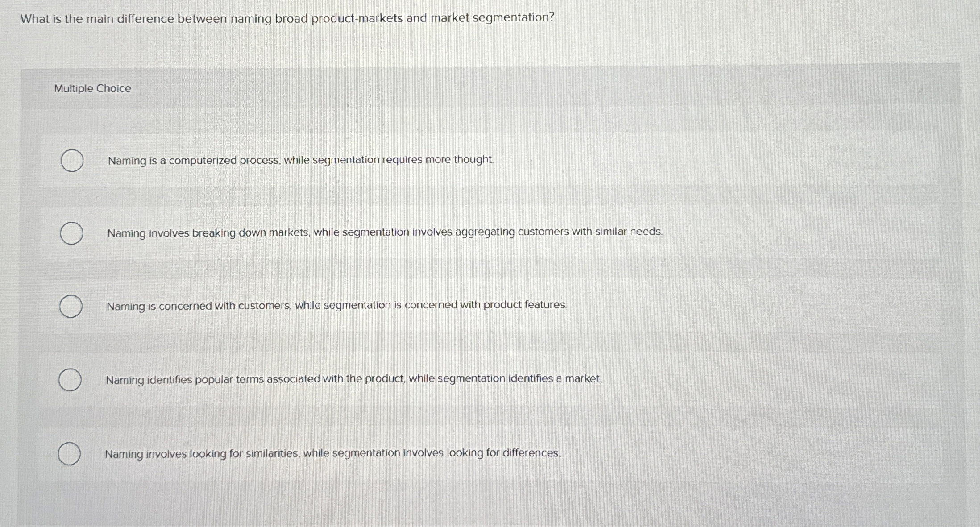The height and width of the screenshot is (527, 980).
Task: Select radio button for the popular terms answer
Action: tap(70, 380)
